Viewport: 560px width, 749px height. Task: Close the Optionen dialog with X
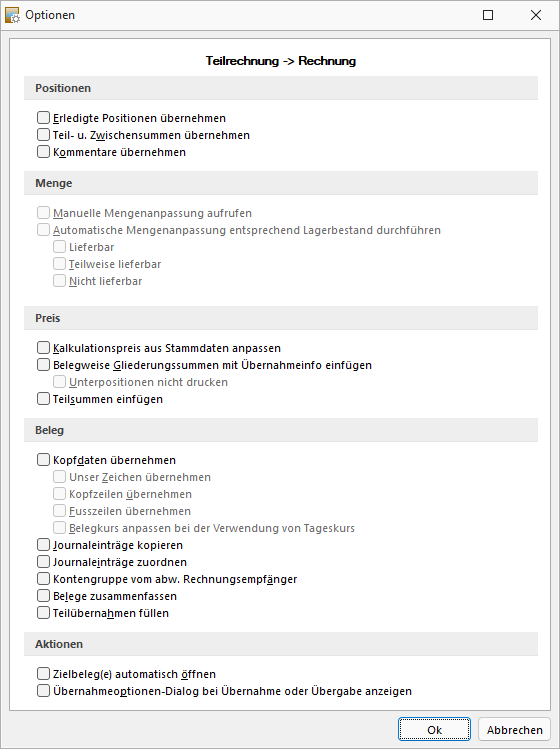[x=536, y=15]
